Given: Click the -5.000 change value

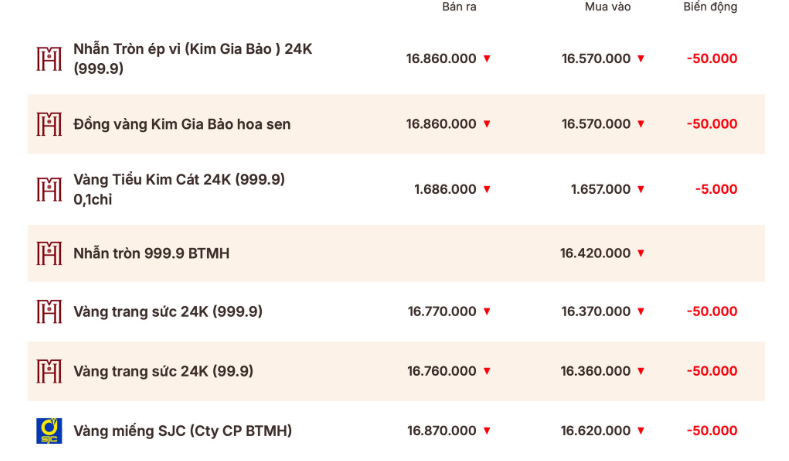Looking at the screenshot, I should coord(717,189).
